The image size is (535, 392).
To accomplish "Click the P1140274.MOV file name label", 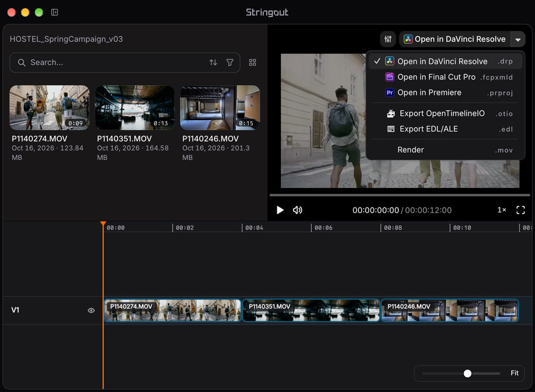I will click(x=39, y=138).
